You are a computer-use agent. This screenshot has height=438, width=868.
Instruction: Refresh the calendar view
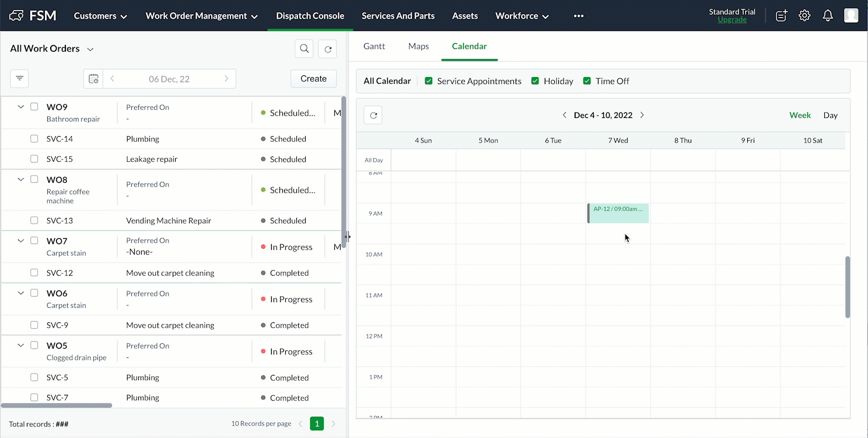(373, 115)
